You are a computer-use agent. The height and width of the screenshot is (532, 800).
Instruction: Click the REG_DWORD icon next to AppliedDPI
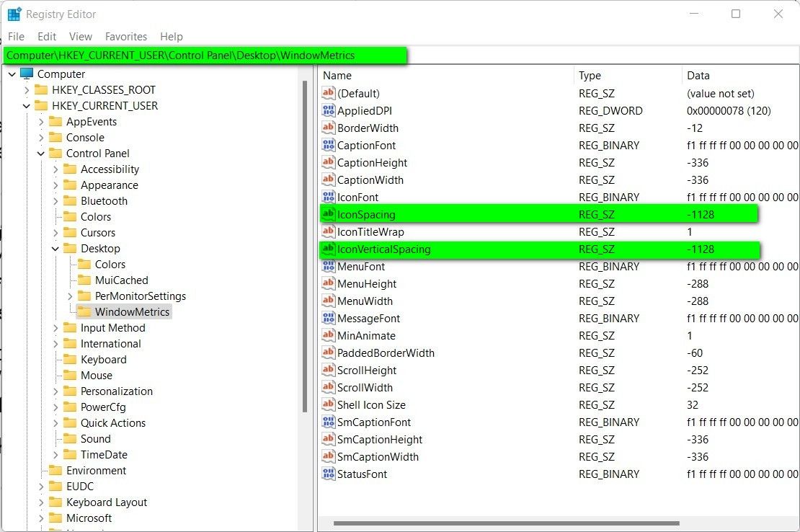pos(328,110)
